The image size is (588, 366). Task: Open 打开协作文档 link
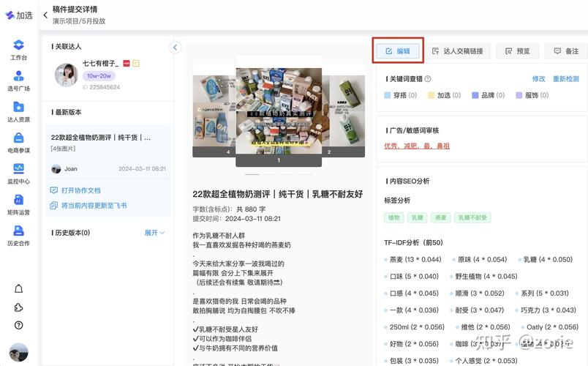(x=76, y=190)
